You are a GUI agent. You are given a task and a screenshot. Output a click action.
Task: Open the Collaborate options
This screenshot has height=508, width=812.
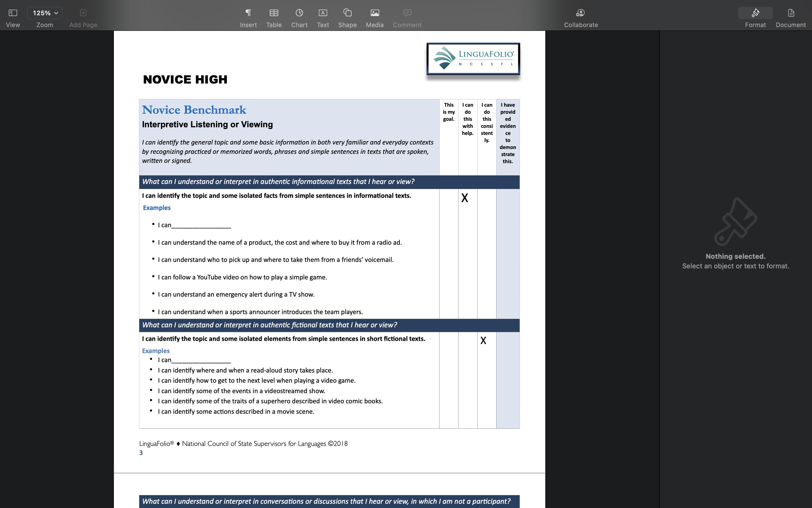tap(581, 13)
